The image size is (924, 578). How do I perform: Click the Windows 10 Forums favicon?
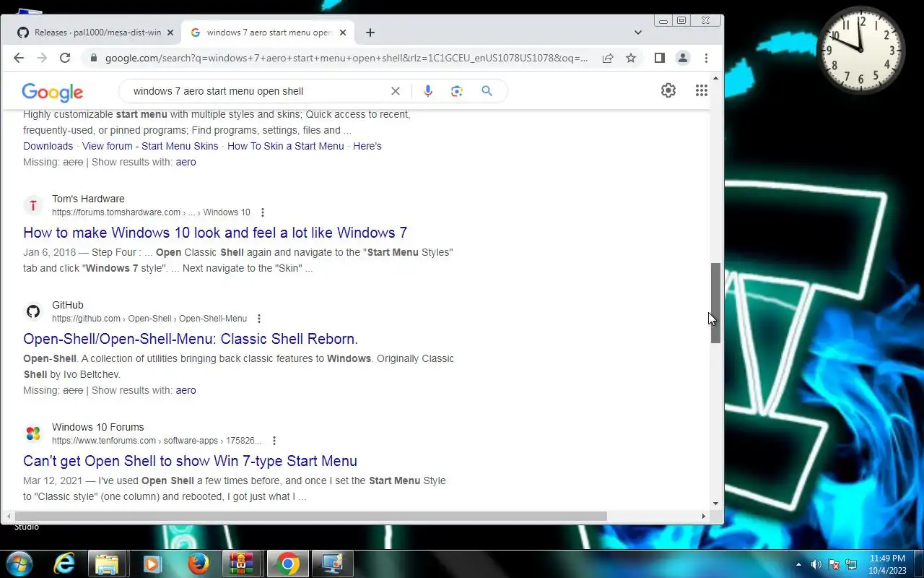33,433
